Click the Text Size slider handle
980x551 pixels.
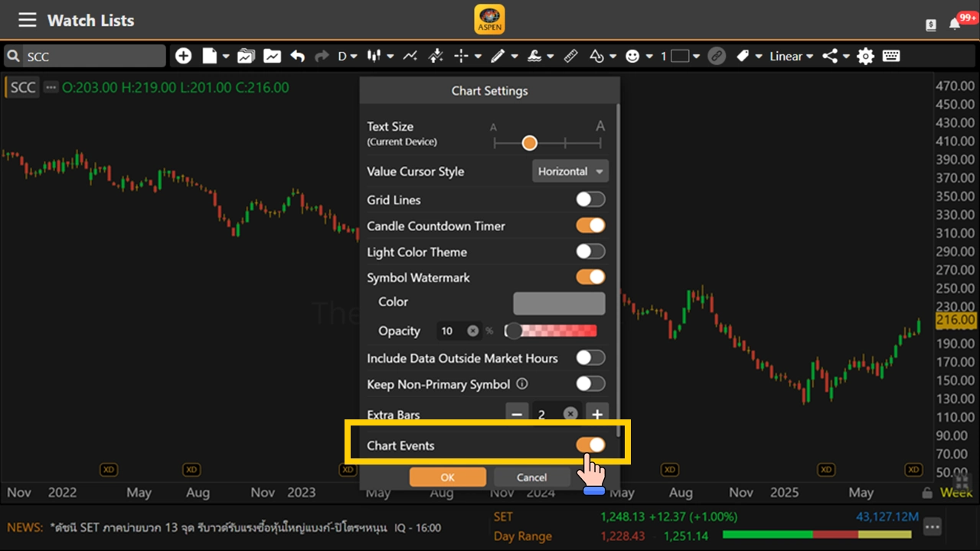click(x=529, y=143)
